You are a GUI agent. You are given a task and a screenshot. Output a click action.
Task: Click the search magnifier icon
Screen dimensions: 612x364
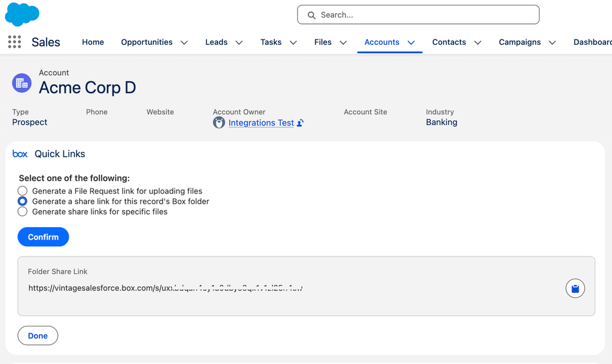pos(311,15)
